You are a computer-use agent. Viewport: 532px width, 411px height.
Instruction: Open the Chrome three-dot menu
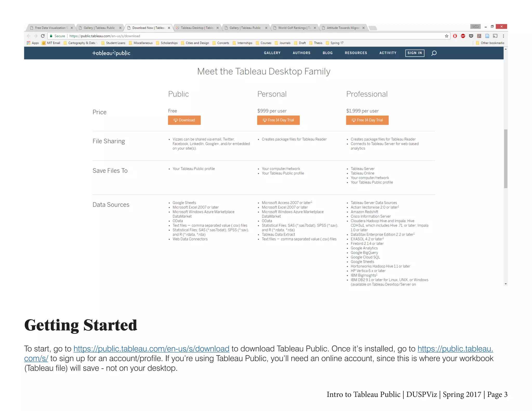point(503,36)
